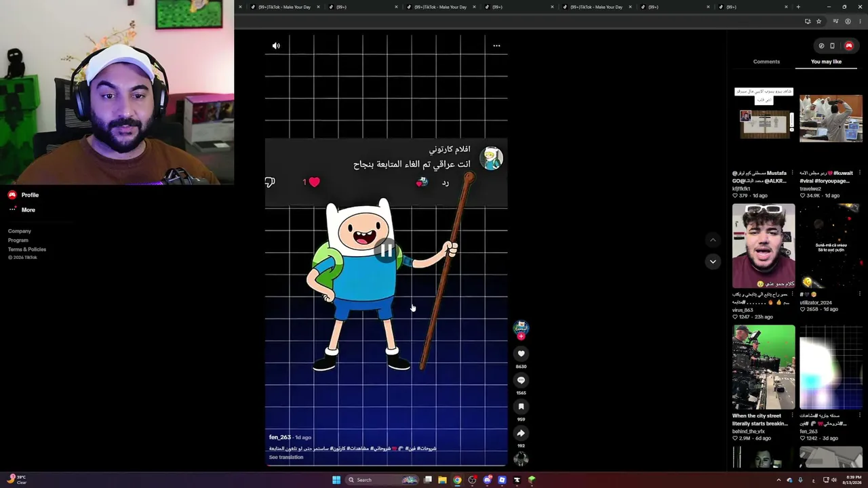Click the red profile avatar in the top-right pill
Image resolution: width=868 pixels, height=488 pixels.
coord(848,46)
